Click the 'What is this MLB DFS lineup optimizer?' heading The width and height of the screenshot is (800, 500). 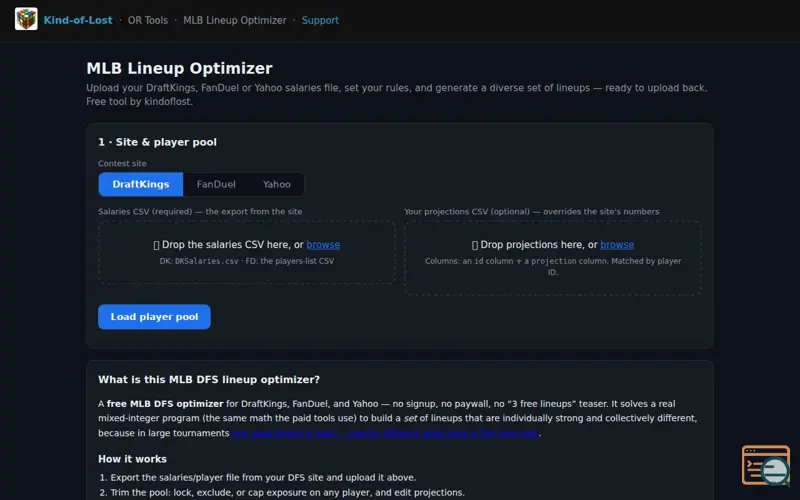click(x=209, y=380)
